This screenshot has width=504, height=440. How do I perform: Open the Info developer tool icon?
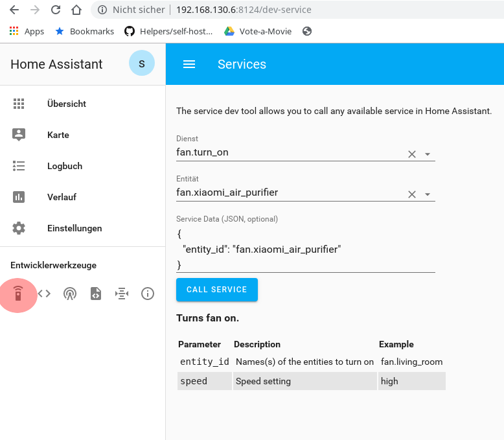coord(148,294)
